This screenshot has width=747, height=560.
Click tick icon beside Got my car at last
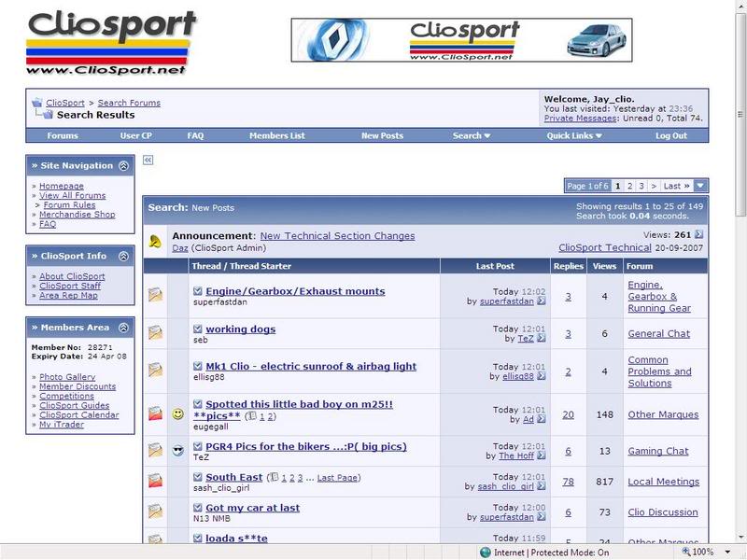[198, 508]
